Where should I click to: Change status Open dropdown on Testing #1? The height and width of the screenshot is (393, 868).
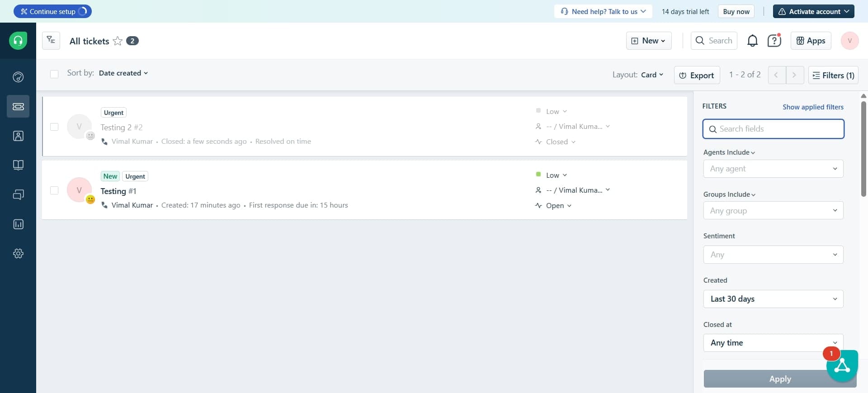click(559, 206)
